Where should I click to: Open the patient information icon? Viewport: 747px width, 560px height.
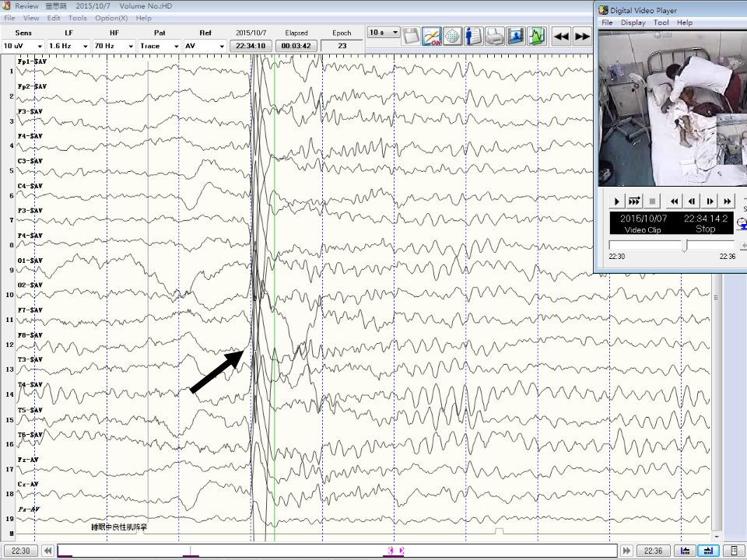pos(474,37)
